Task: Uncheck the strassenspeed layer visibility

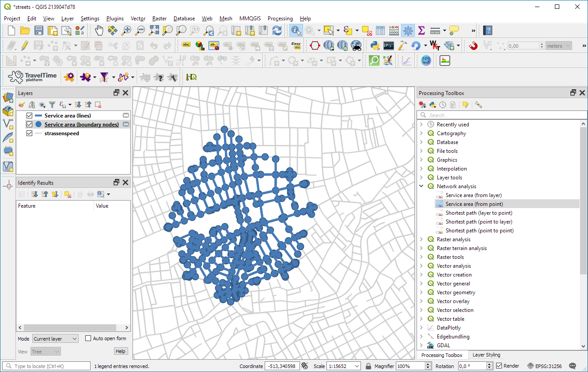Action: [30, 133]
